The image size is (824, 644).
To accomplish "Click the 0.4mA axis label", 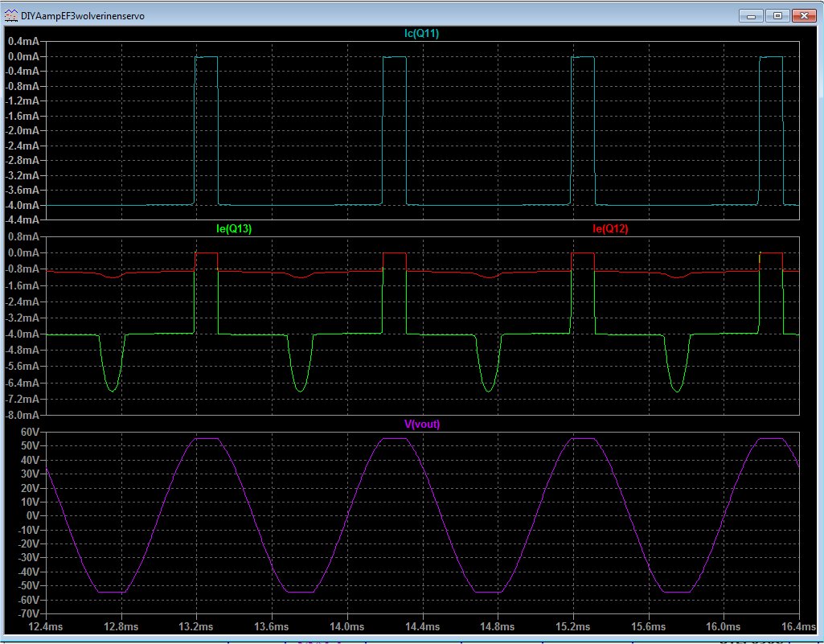I will [23, 42].
